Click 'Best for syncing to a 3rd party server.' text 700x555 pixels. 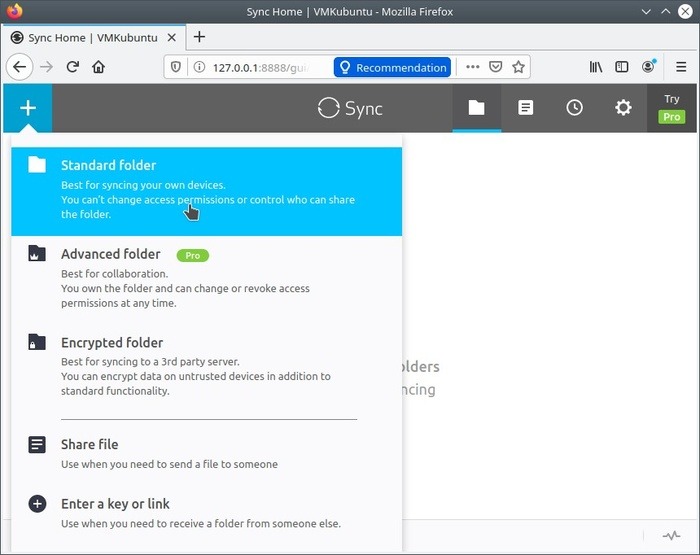pos(150,362)
